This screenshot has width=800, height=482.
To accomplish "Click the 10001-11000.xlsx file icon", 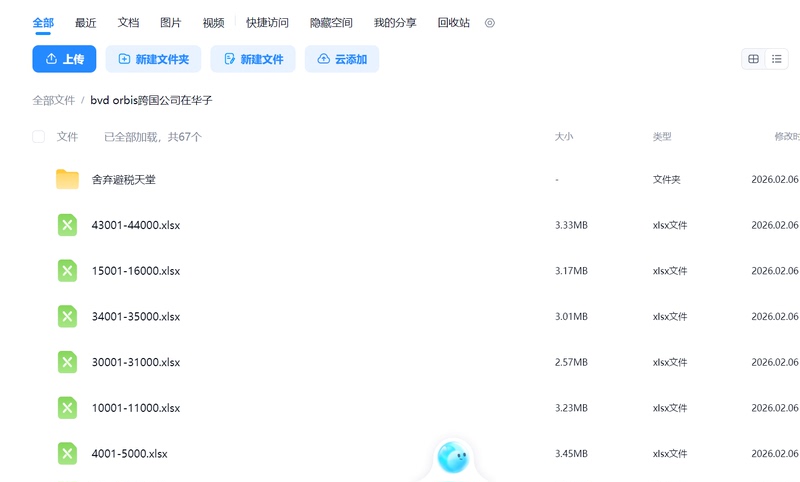I will pos(67,408).
